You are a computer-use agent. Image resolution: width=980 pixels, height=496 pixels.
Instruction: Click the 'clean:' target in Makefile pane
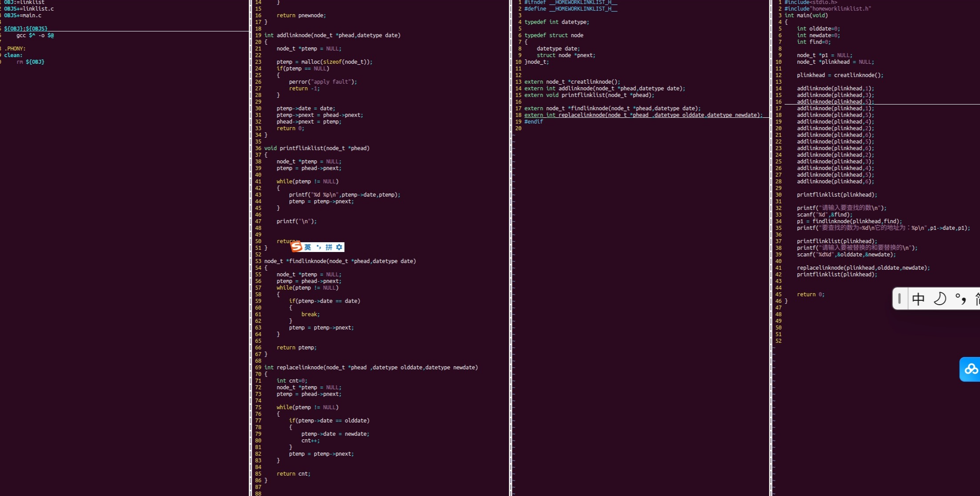coord(13,55)
